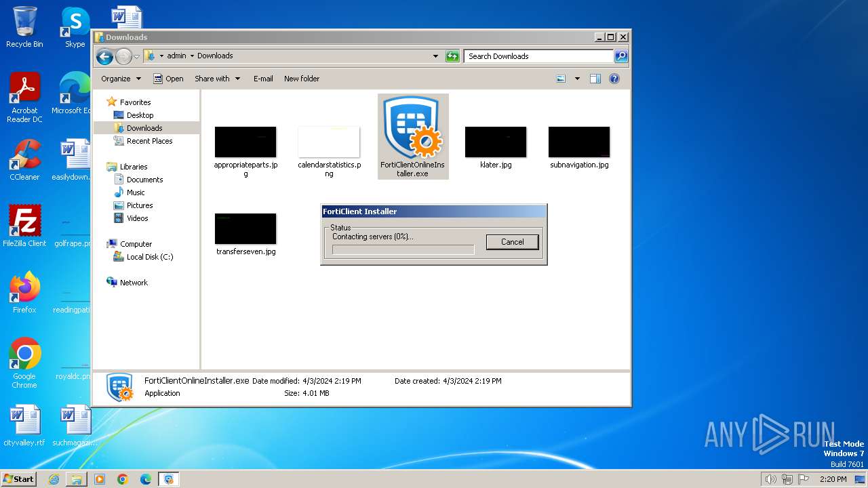Open Local Disk (C:)
The image size is (868, 488).
click(x=142, y=257)
